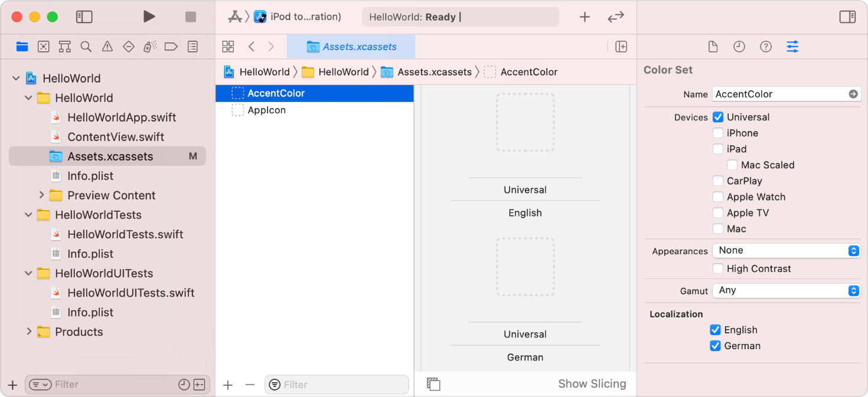Expand the Products folder

(x=28, y=332)
